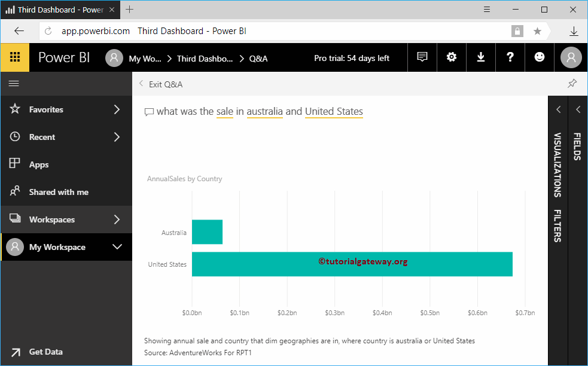Screen dimensions: 588x366
Task: Collapse the My Workspace chevron
Action: 117,247
